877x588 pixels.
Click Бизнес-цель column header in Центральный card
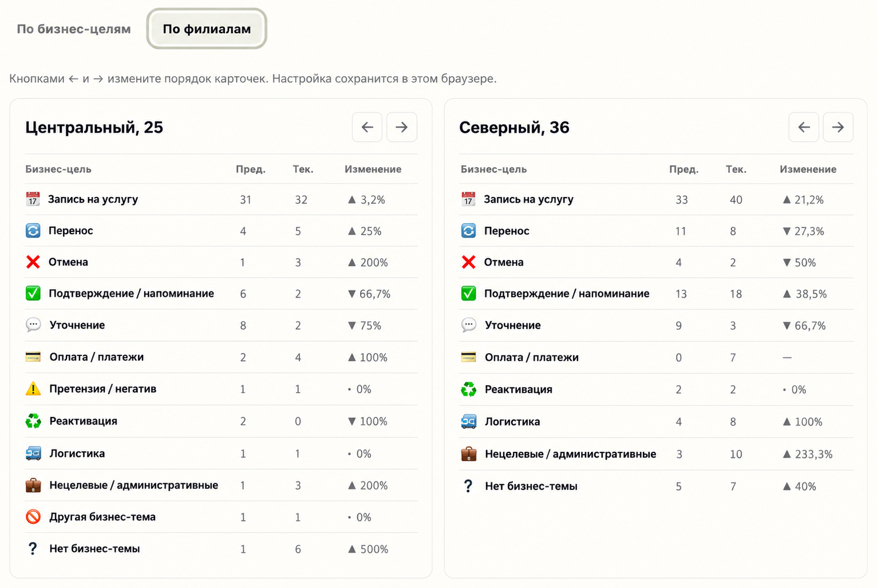[58, 169]
